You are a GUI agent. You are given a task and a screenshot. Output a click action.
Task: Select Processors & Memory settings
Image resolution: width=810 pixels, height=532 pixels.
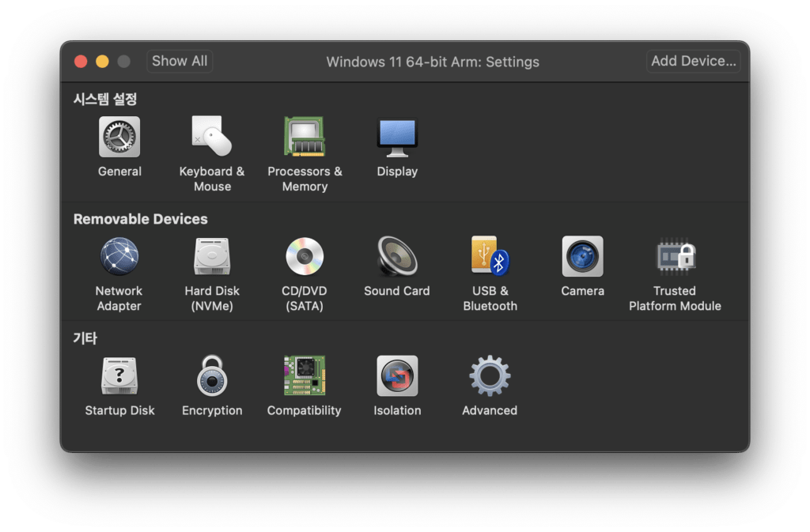[305, 138]
